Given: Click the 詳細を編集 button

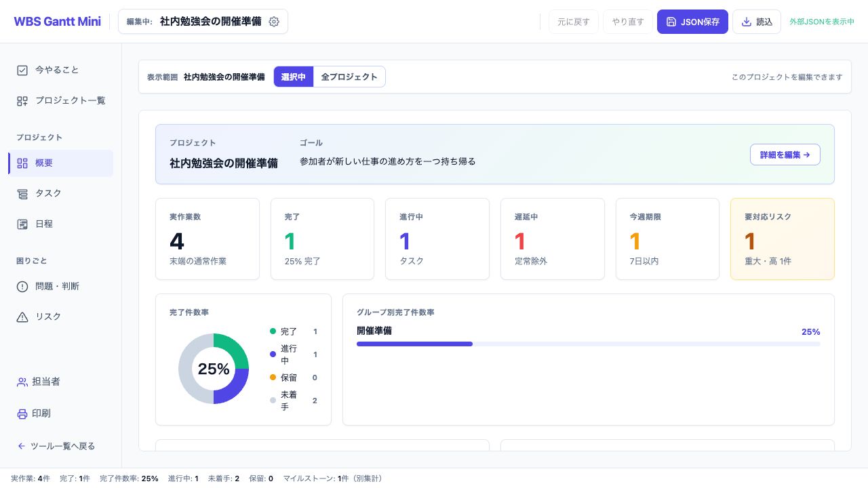Looking at the screenshot, I should click(x=785, y=155).
